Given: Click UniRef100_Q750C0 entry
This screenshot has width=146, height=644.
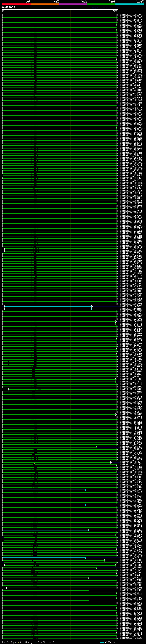Looking at the screenshot, I should click(x=131, y=254).
